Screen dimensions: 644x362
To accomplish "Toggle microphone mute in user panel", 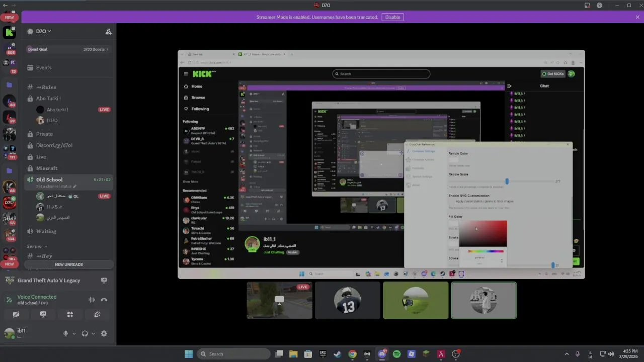I will point(65,333).
